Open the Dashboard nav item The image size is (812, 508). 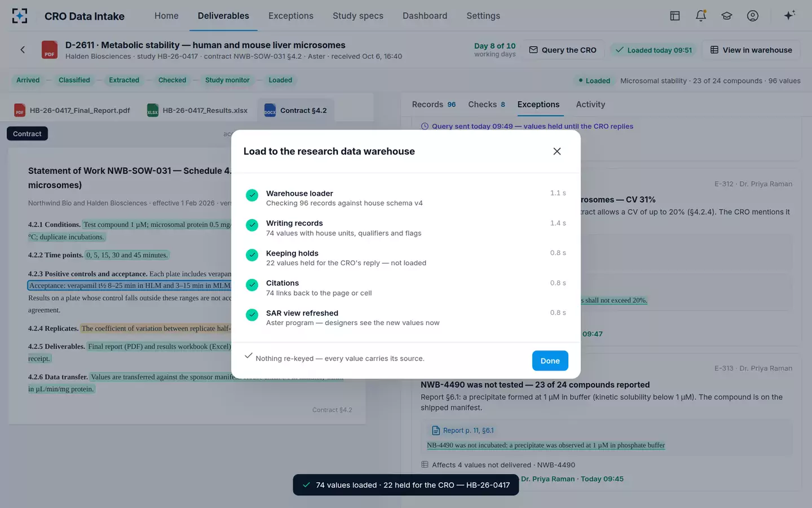click(425, 16)
